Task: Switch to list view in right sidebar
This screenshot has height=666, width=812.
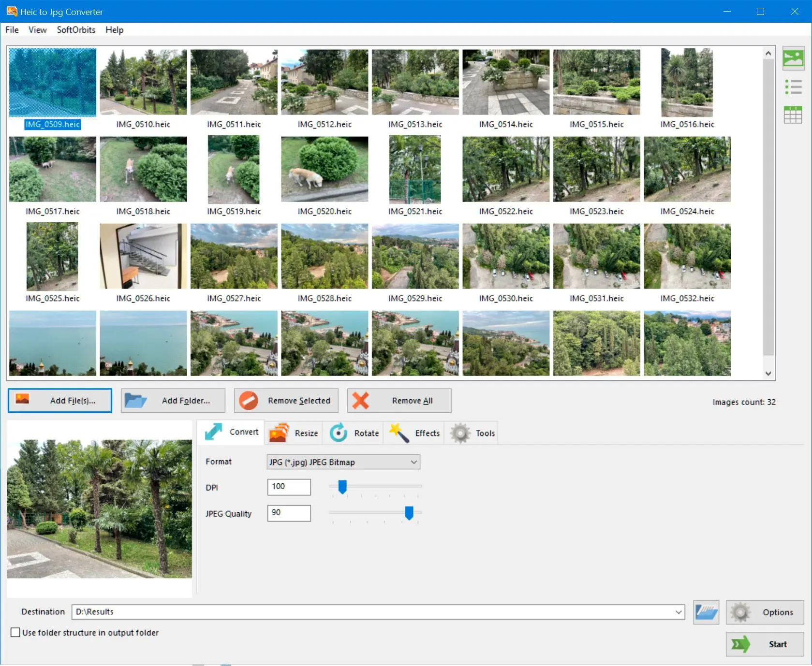Action: 793,87
